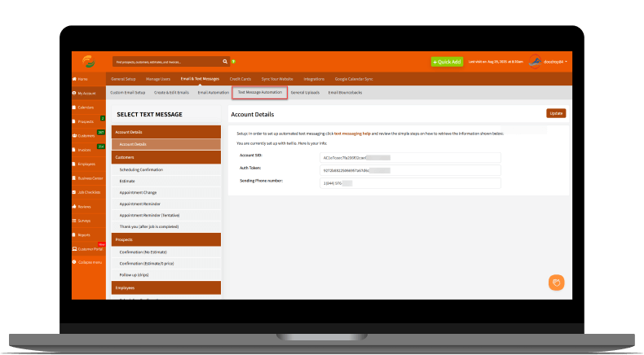The height and width of the screenshot is (355, 644).
Task: Collapse the Prospects section header
Action: (x=166, y=240)
